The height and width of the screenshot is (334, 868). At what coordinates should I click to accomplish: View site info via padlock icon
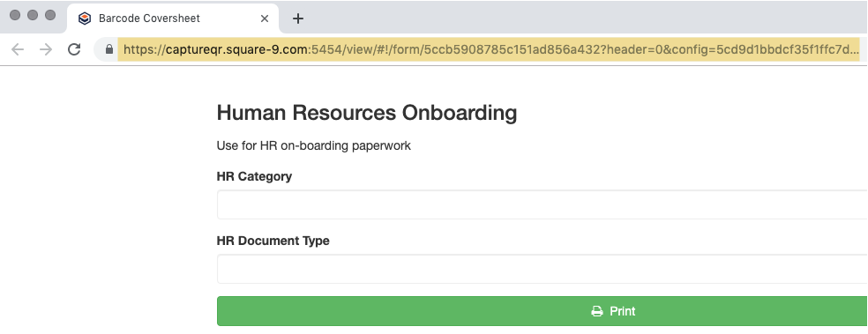coord(109,49)
